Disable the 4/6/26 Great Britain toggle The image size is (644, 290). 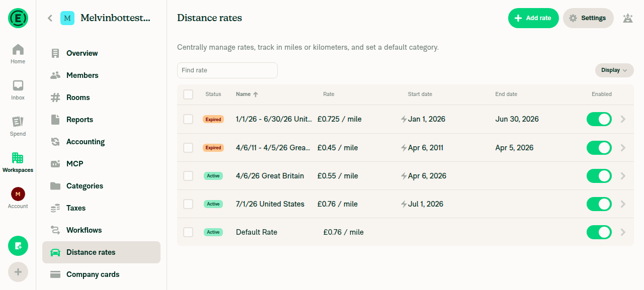tap(599, 176)
